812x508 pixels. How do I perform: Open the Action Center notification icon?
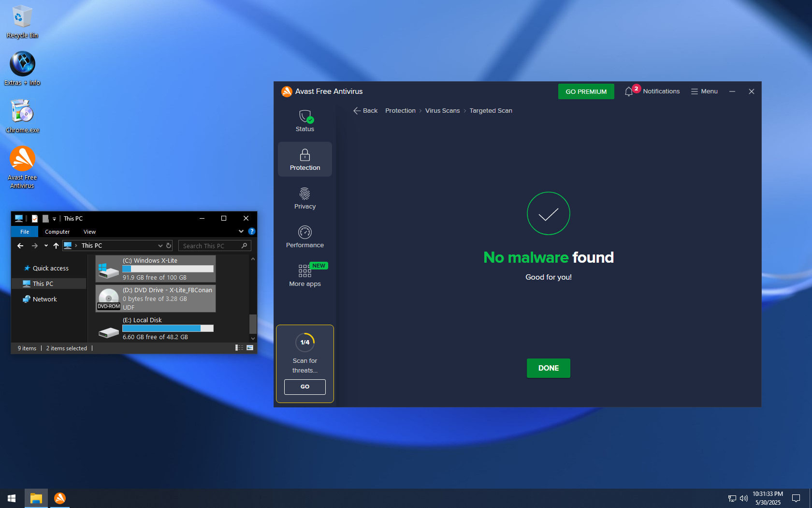pyautogui.click(x=796, y=498)
